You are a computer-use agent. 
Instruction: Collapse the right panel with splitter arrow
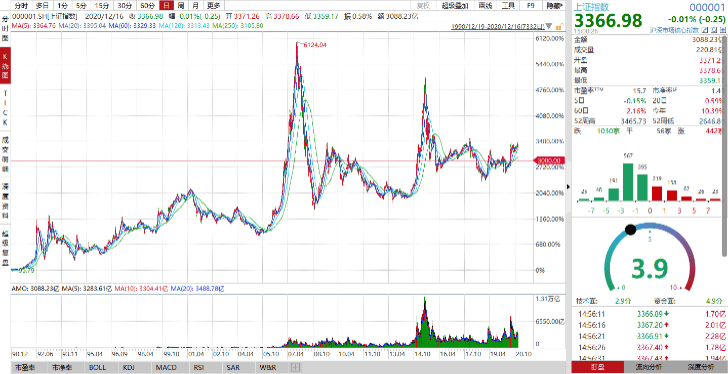pyautogui.click(x=568, y=187)
